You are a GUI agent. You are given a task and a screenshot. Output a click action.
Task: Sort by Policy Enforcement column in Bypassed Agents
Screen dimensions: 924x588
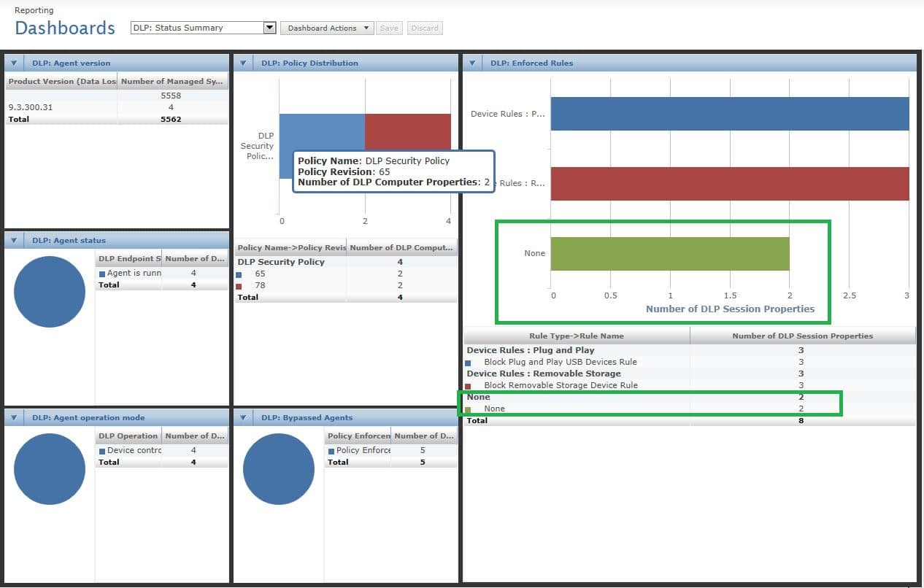tap(358, 436)
